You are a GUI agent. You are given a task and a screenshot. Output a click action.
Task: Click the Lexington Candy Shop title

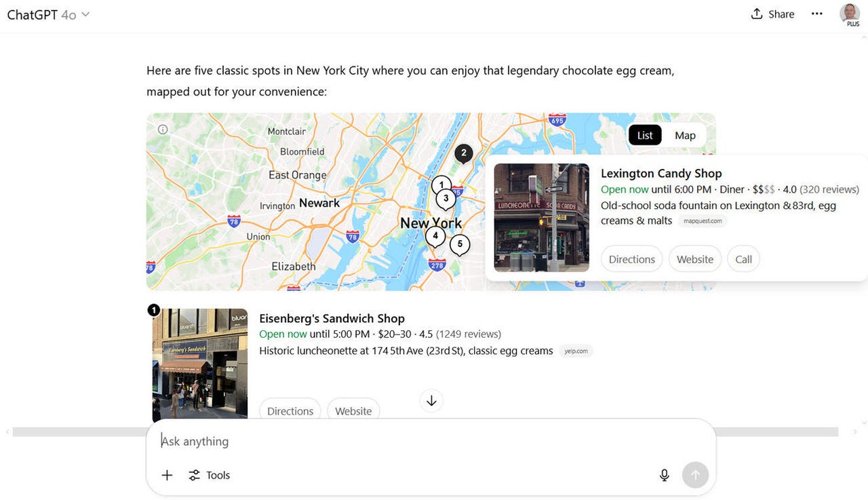(x=661, y=173)
